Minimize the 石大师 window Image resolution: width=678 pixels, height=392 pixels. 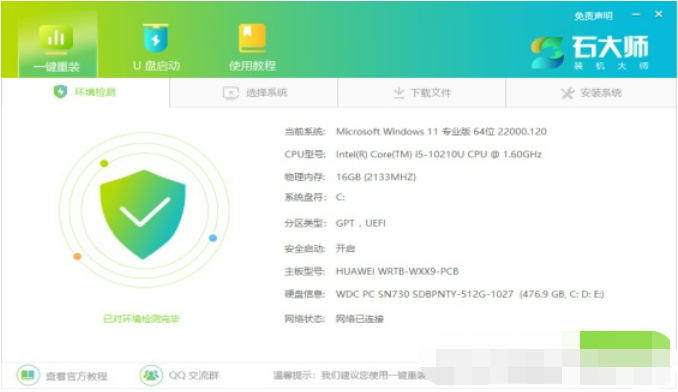pyautogui.click(x=636, y=15)
